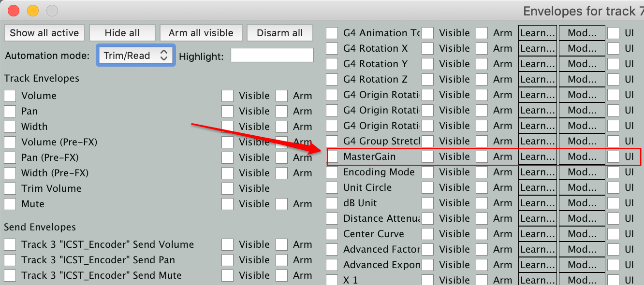Toggle UI checkbox for G4 Rotation X
Viewport: 644px width, 285px height.
coord(614,48)
